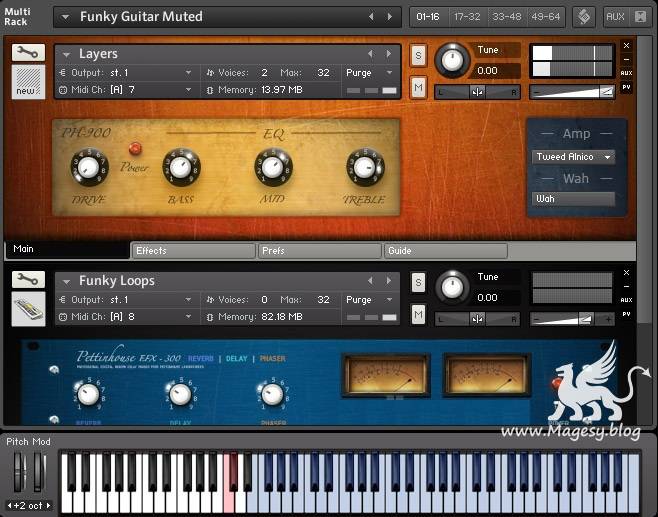Shift keyboard octave up arrow
Image resolution: width=658 pixels, height=517 pixels.
(48, 505)
